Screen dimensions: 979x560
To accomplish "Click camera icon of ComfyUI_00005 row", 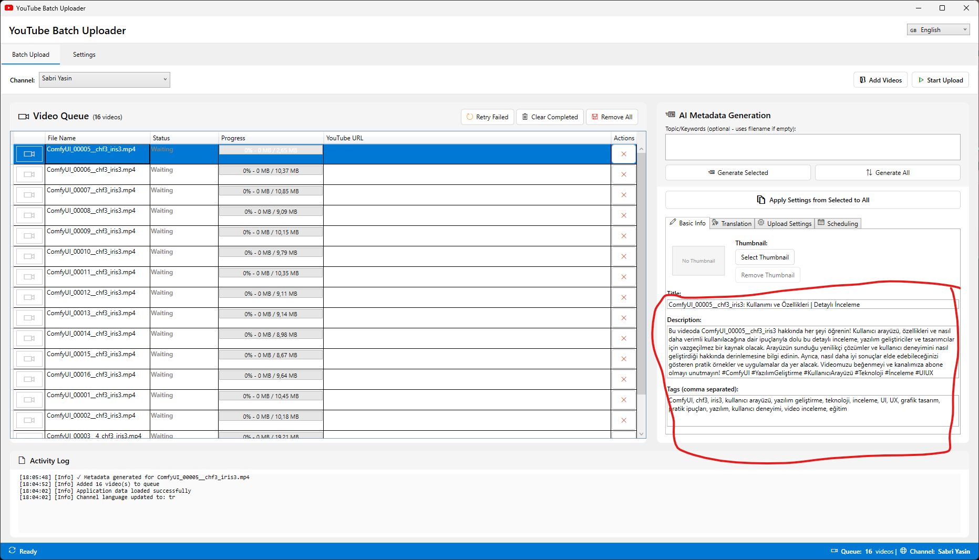I will tap(29, 154).
